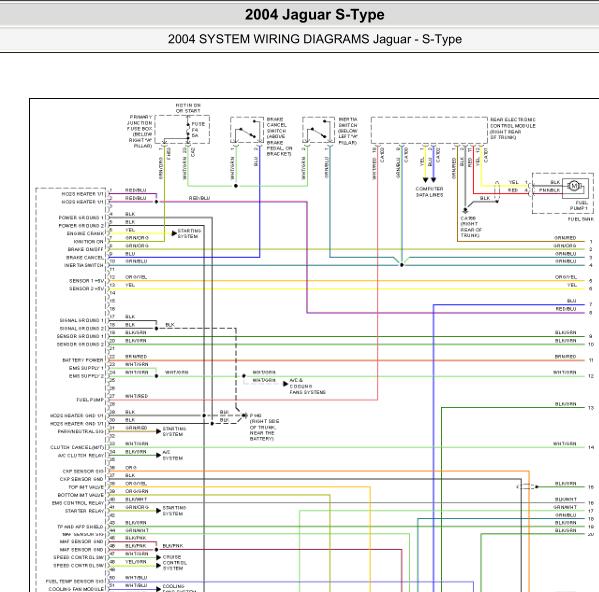599x592 pixels.
Task: Click the black arrowhead pointing to Cruise Control System
Action: (x=159, y=558)
